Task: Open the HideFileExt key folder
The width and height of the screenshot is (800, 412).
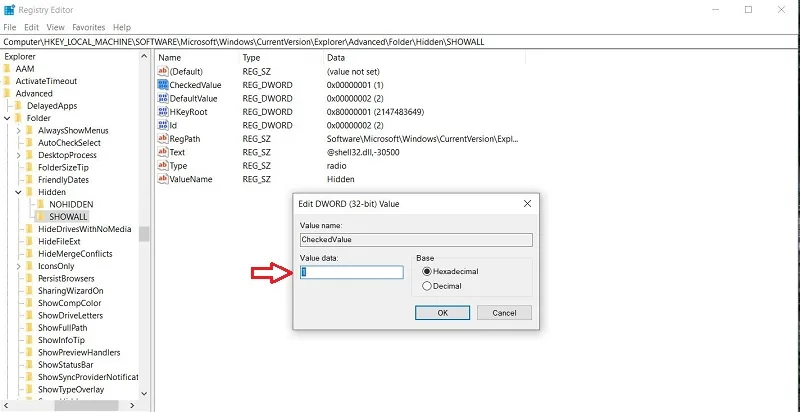Action: tap(29, 241)
